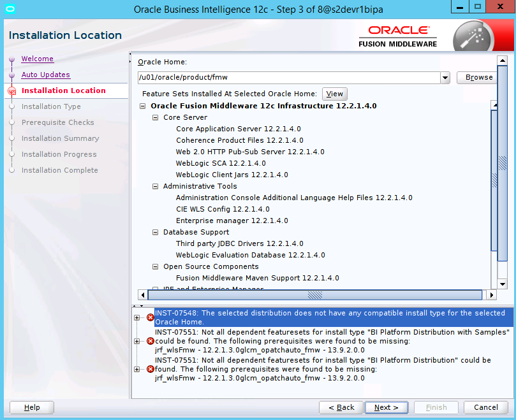The width and height of the screenshot is (516, 420).
Task: Select Coherence Product Files 12.2.1.4.0
Action: tap(240, 140)
